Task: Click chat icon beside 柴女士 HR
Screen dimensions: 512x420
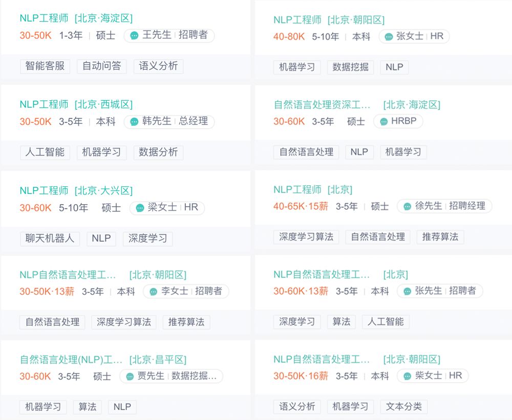Action: click(x=407, y=376)
